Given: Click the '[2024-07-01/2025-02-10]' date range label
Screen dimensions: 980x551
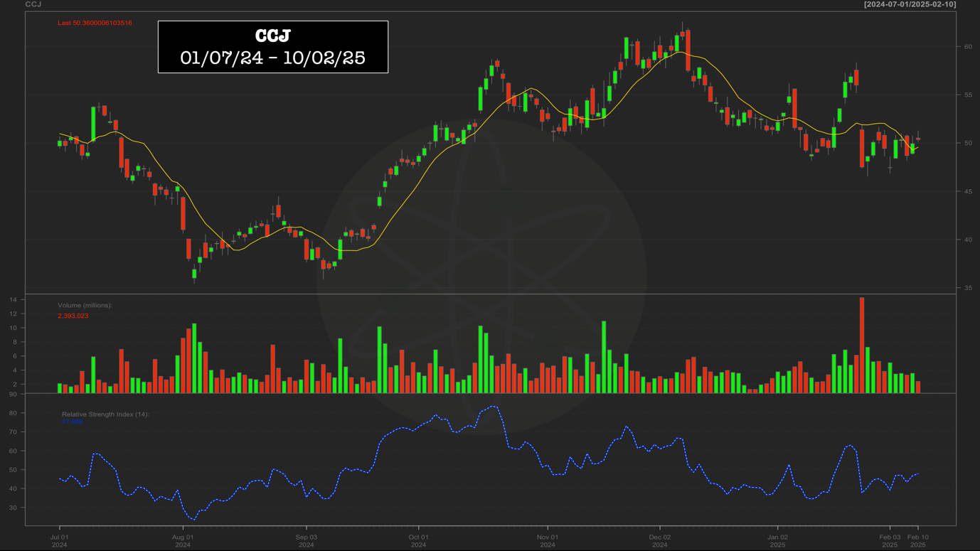Looking at the screenshot, I should tap(910, 4).
